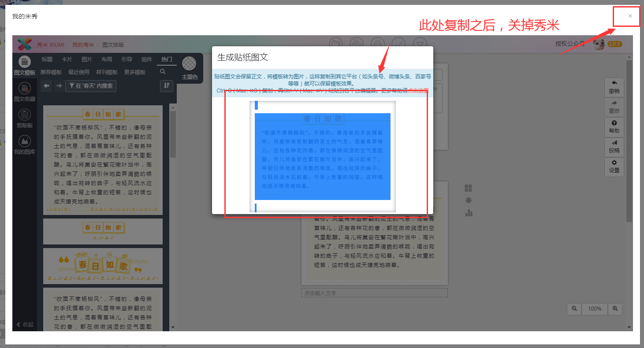
Task: Click the zoom out magnifier button
Action: (x=574, y=309)
